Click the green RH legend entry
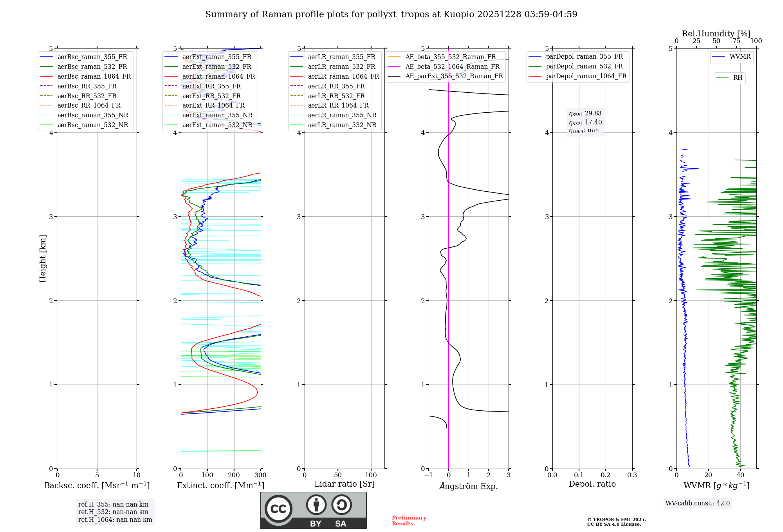This screenshot has height=532, width=783. 737,78
